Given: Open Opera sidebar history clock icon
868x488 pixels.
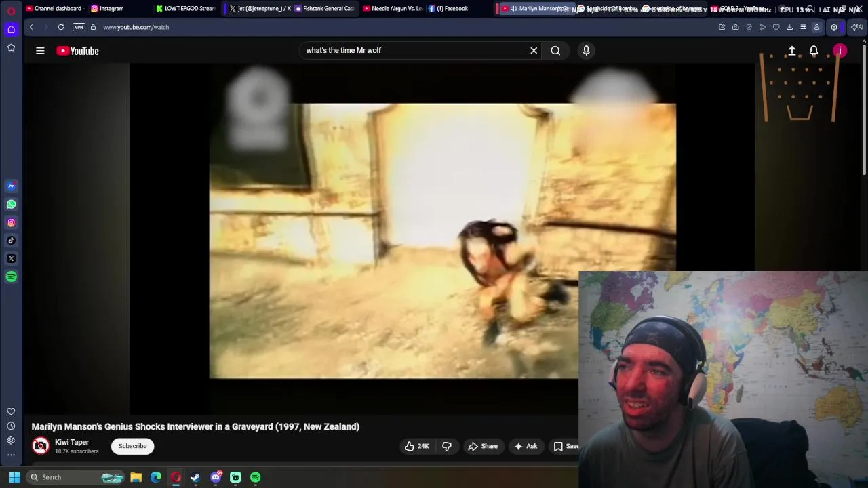Looking at the screenshot, I should coord(11,426).
